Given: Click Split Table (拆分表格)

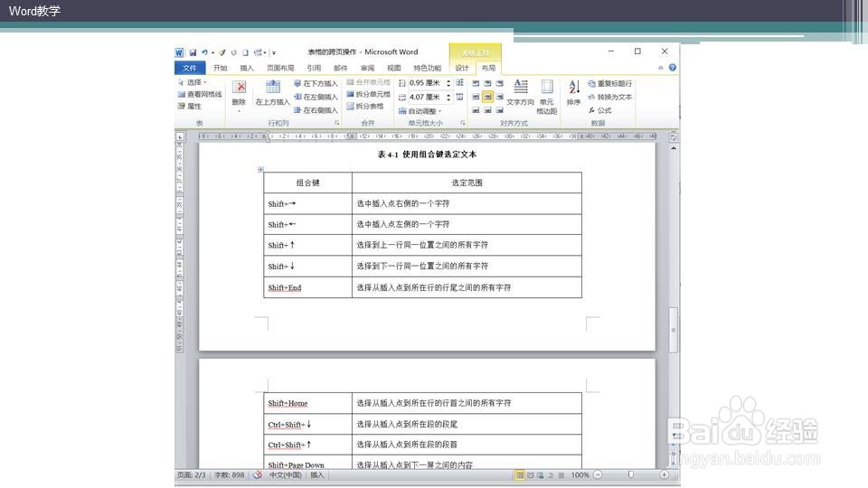Looking at the screenshot, I should tap(364, 106).
